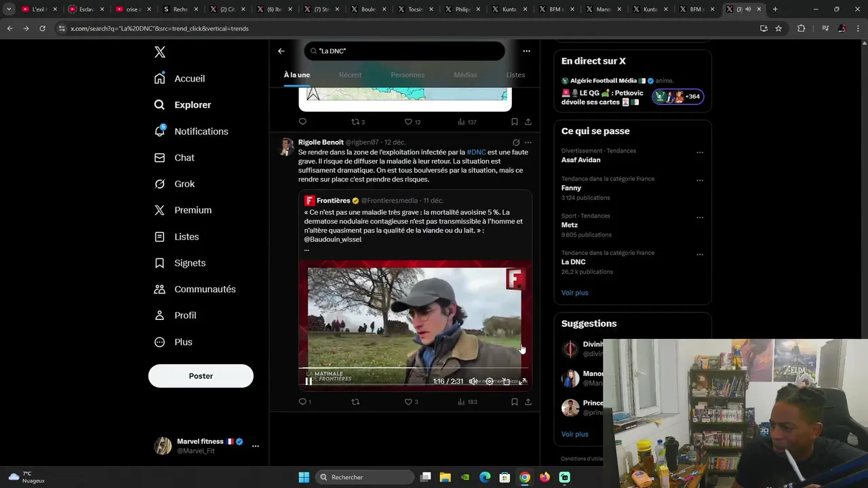
Task: Click the Grok icon on Rigolle's post
Action: [516, 142]
